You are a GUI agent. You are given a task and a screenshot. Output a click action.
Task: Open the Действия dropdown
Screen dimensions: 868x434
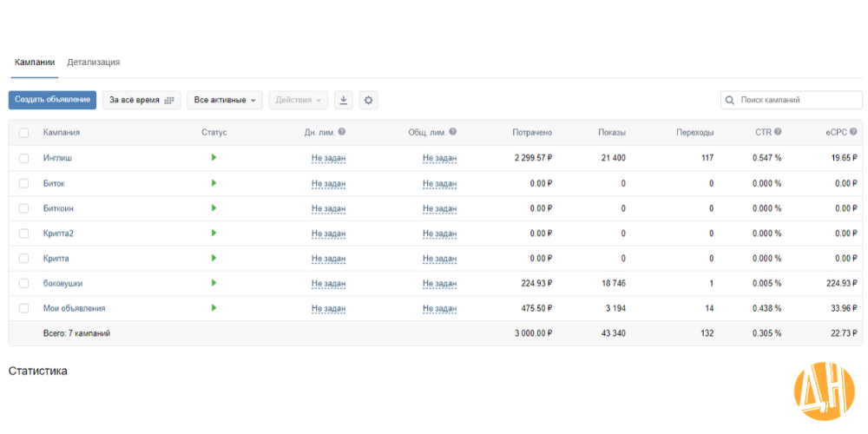(299, 100)
